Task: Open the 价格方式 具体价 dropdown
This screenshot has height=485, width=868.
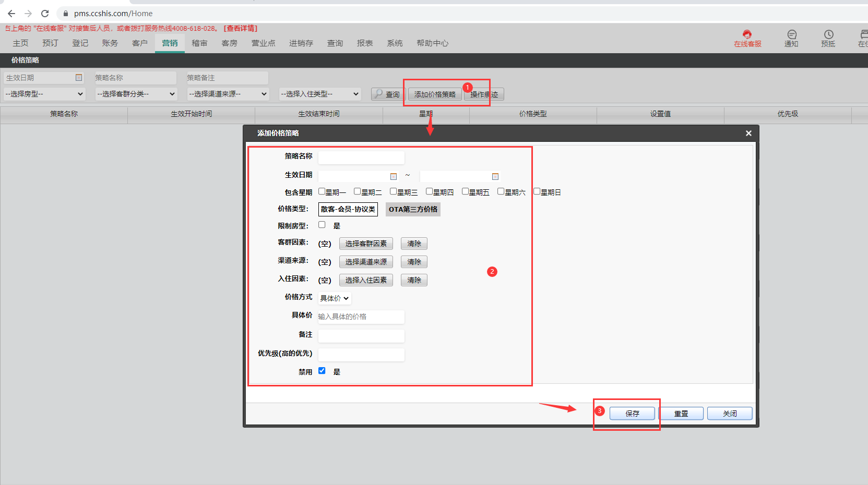Action: pos(335,298)
